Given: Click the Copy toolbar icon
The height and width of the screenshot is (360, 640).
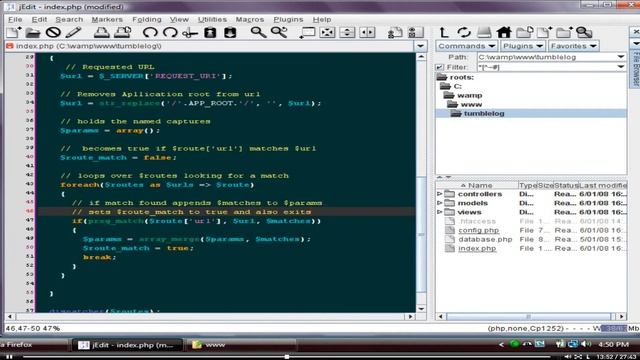Looking at the screenshot, I should click(210, 32).
